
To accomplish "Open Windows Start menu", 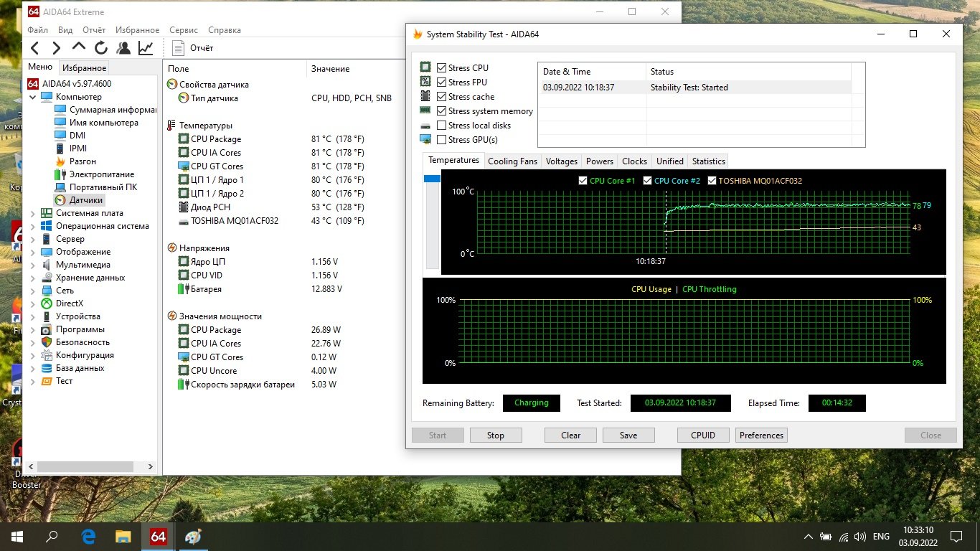I will coord(17,536).
